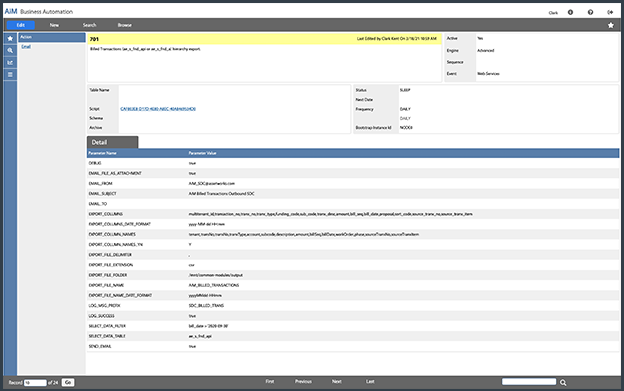Open the info icon next to Clark
The width and height of the screenshot is (624, 391).
(570, 12)
